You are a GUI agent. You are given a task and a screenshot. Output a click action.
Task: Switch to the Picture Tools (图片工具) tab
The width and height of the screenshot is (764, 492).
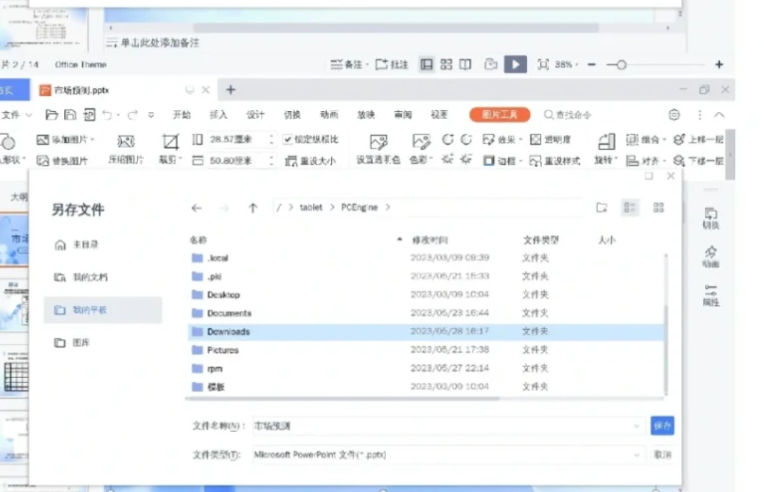(499, 115)
